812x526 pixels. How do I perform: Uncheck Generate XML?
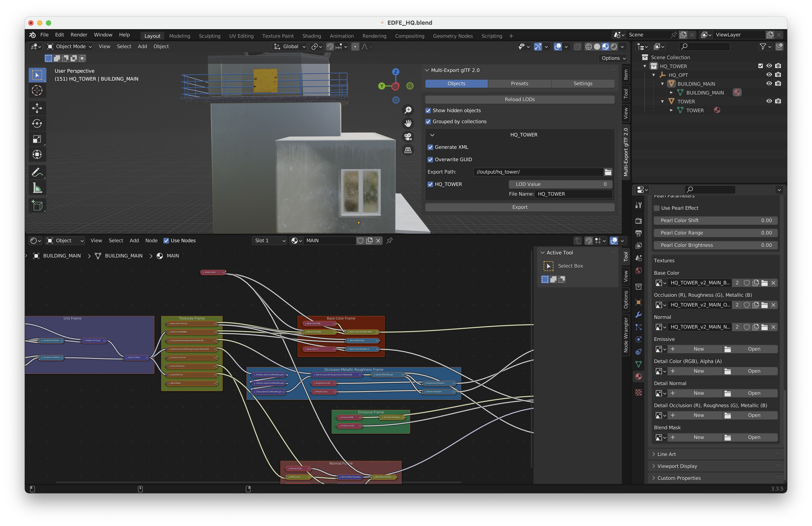(430, 147)
